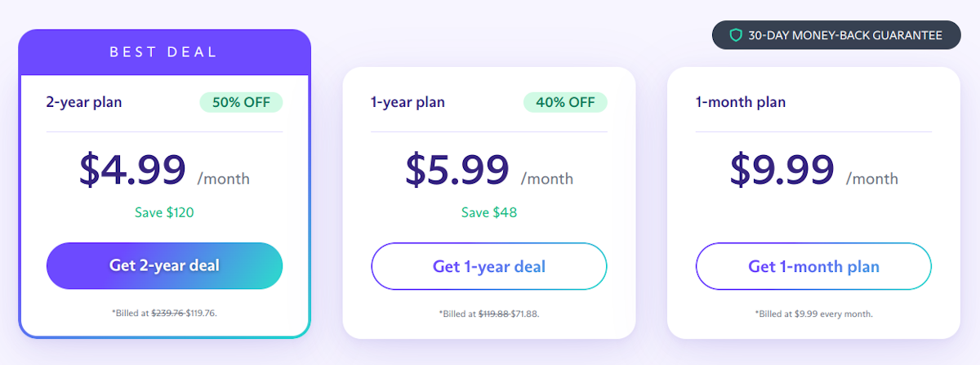Click the crossed-out $239.76 price
This screenshot has width=980, height=365.
tap(167, 313)
